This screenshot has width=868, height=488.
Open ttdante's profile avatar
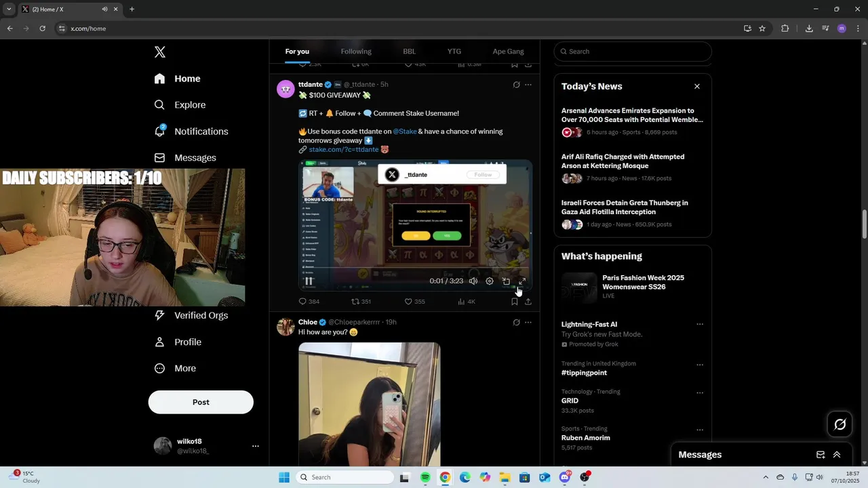pyautogui.click(x=285, y=89)
